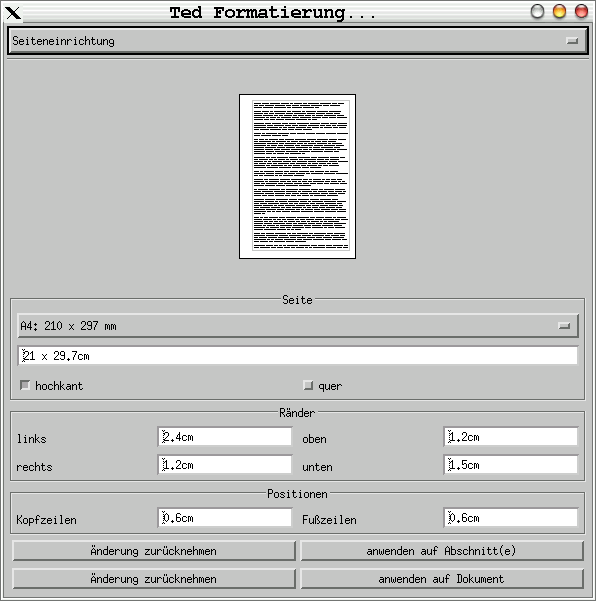Viewport: 596px width, 601px height.
Task: Click the Kopfzeilen position field
Action: [x=225, y=518]
